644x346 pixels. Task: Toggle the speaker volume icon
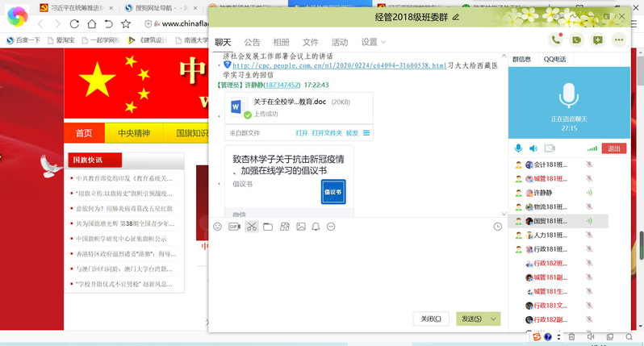coord(533,148)
